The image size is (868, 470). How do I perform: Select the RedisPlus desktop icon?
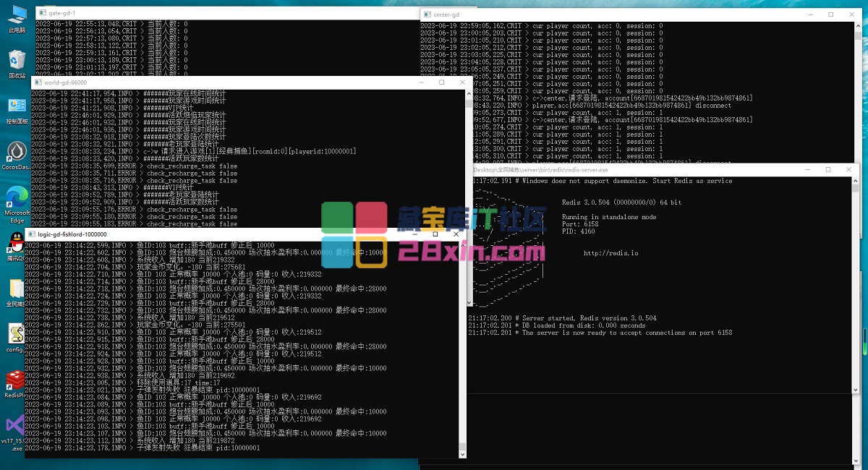tap(17, 384)
